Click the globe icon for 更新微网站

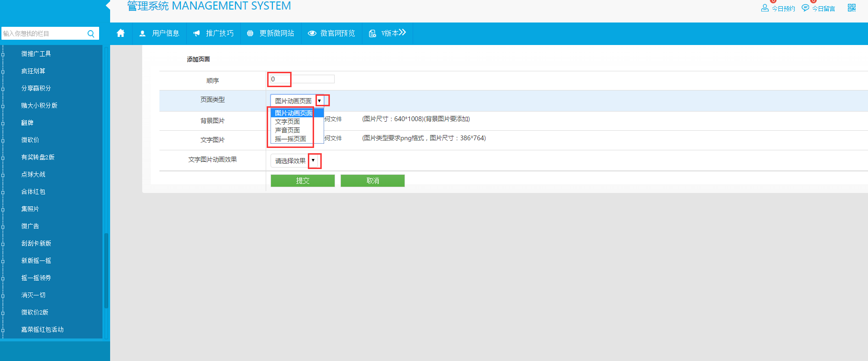[x=250, y=34]
